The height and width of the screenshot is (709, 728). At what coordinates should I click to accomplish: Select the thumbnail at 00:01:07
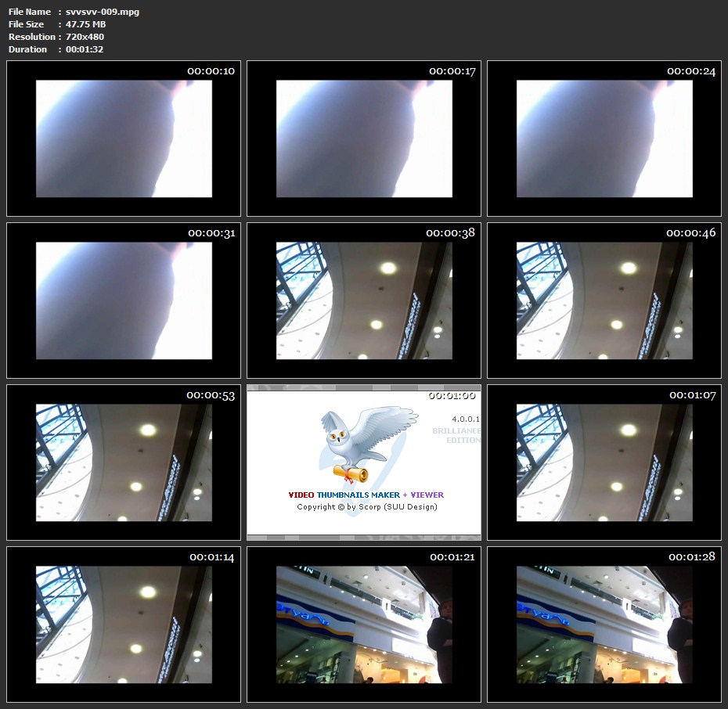tap(604, 462)
